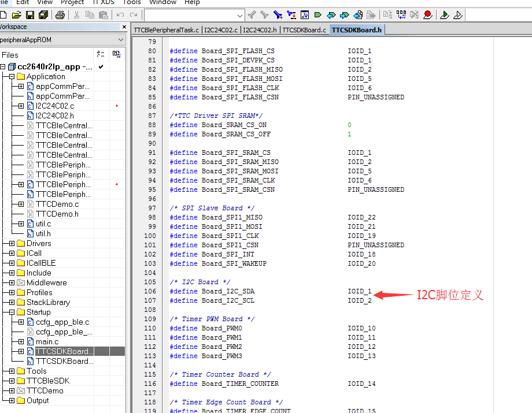Select TTCDemo.h in the file tree

point(57,214)
